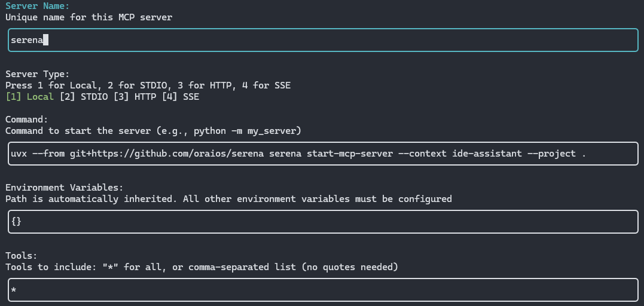Click the Command input with uvx command
The height and width of the screenshot is (306, 644).
tap(323, 154)
